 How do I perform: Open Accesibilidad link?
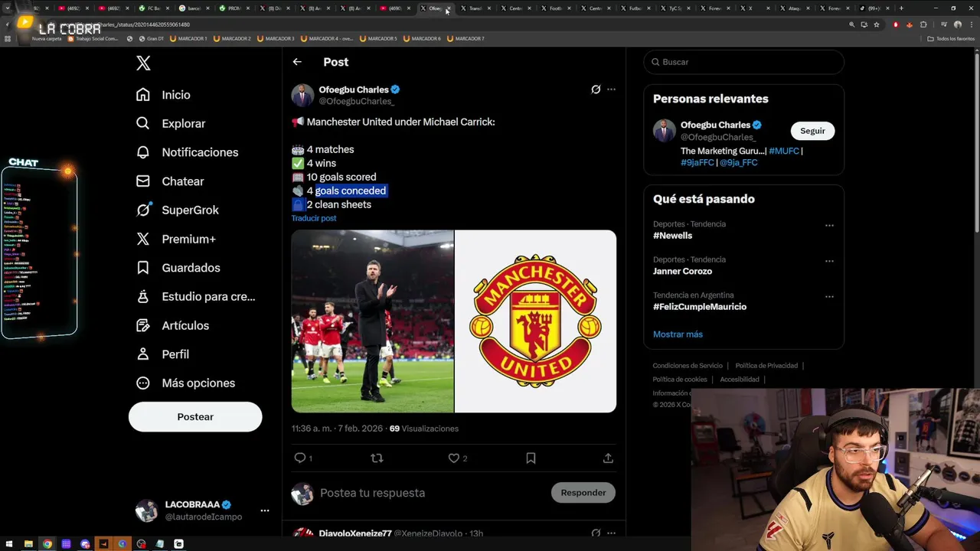coord(740,380)
